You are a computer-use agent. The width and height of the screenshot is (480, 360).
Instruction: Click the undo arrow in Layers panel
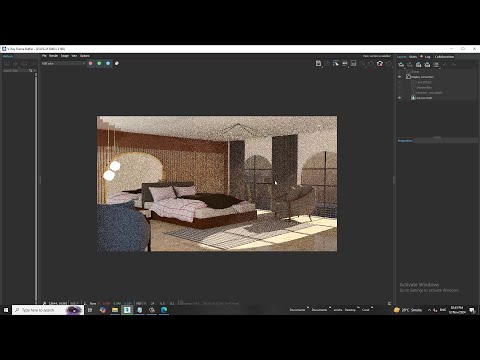(445, 65)
